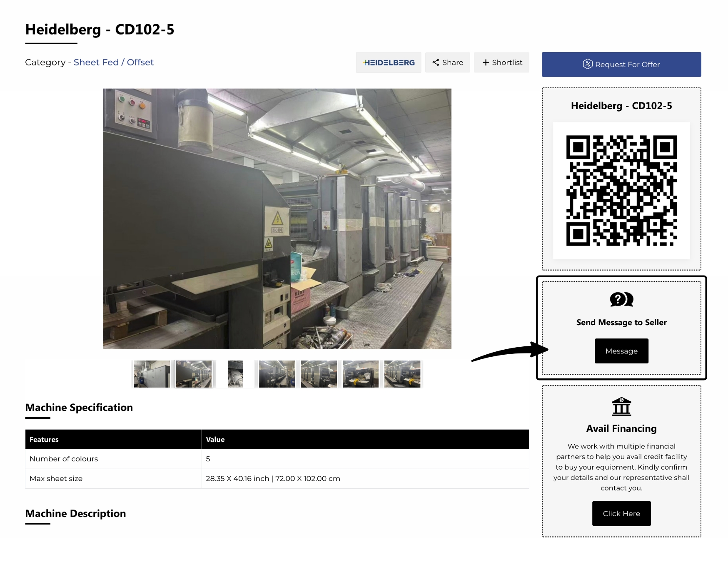Click the Category label text

[x=45, y=62]
